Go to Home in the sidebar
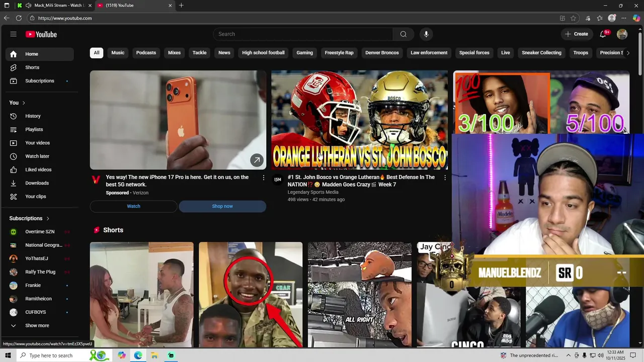 tap(40, 54)
